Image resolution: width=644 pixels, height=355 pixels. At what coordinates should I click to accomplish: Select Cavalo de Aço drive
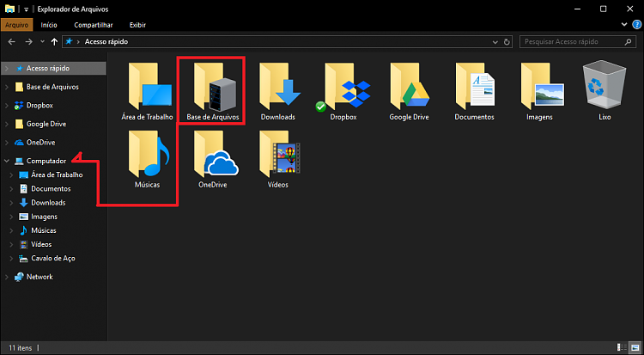54,259
